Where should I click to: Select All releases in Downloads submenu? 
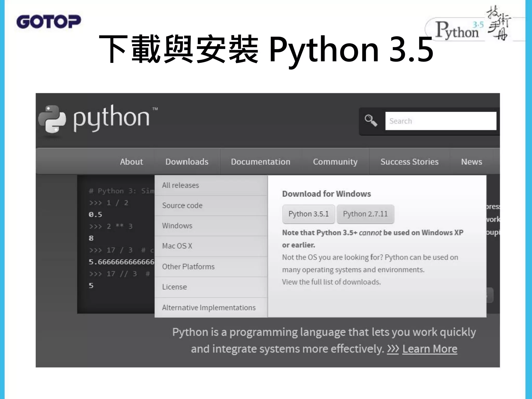pyautogui.click(x=211, y=185)
